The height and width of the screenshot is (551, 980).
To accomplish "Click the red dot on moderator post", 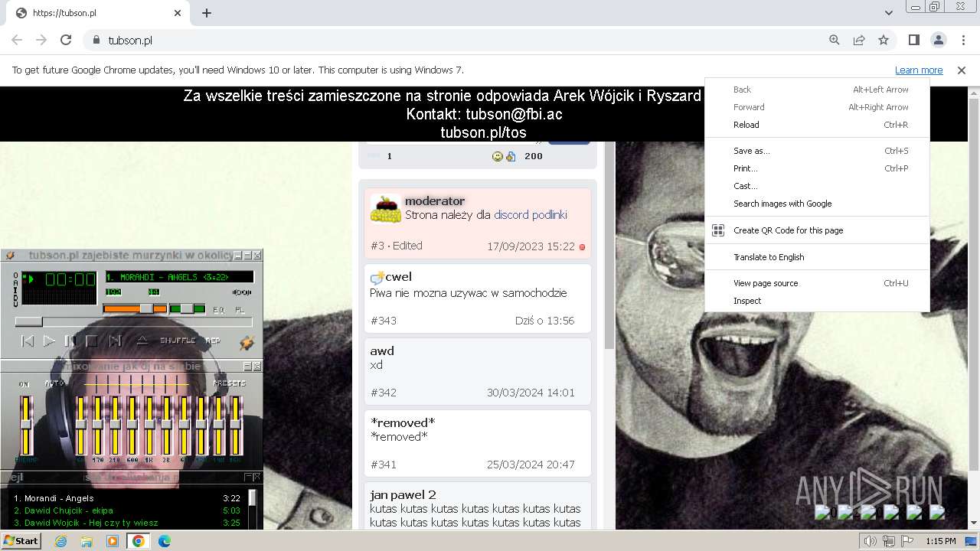I will (582, 247).
